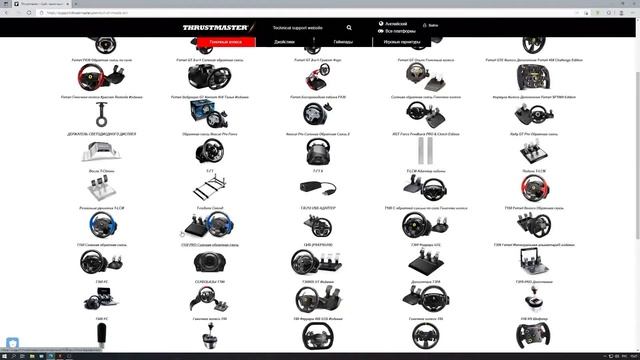Open the blue wheel with three-pedal set
640x360 pixels.
pyautogui.click(x=209, y=225)
